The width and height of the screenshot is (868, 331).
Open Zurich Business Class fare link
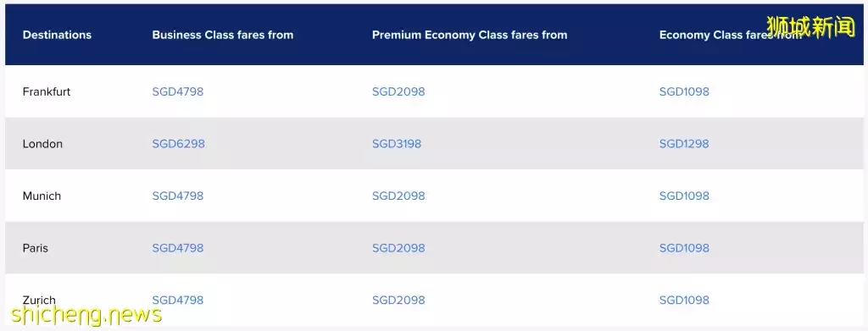coord(178,300)
